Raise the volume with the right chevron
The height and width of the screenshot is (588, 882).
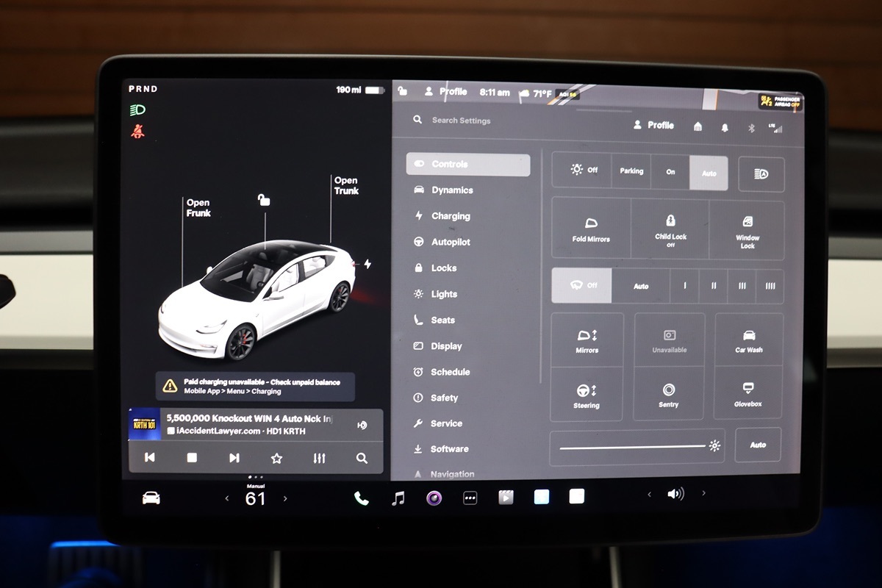point(703,493)
